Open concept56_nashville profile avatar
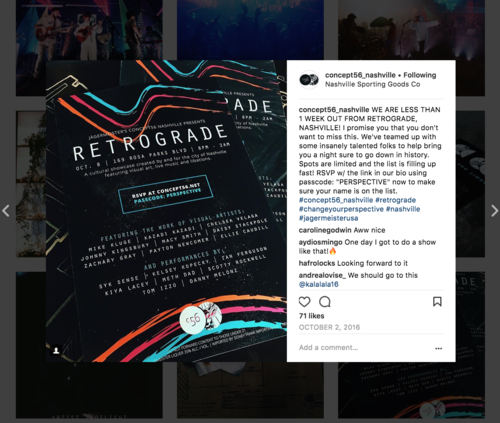This screenshot has width=500, height=423. [x=309, y=80]
